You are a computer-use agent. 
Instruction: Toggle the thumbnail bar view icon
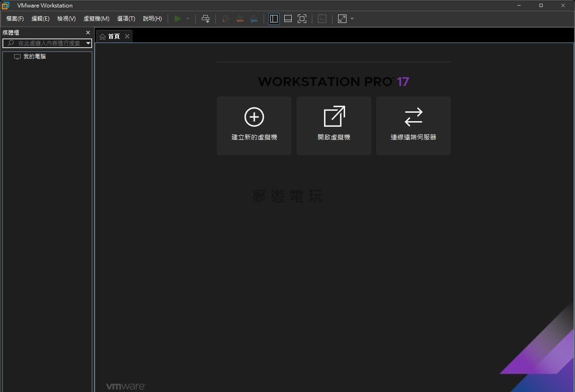click(288, 19)
